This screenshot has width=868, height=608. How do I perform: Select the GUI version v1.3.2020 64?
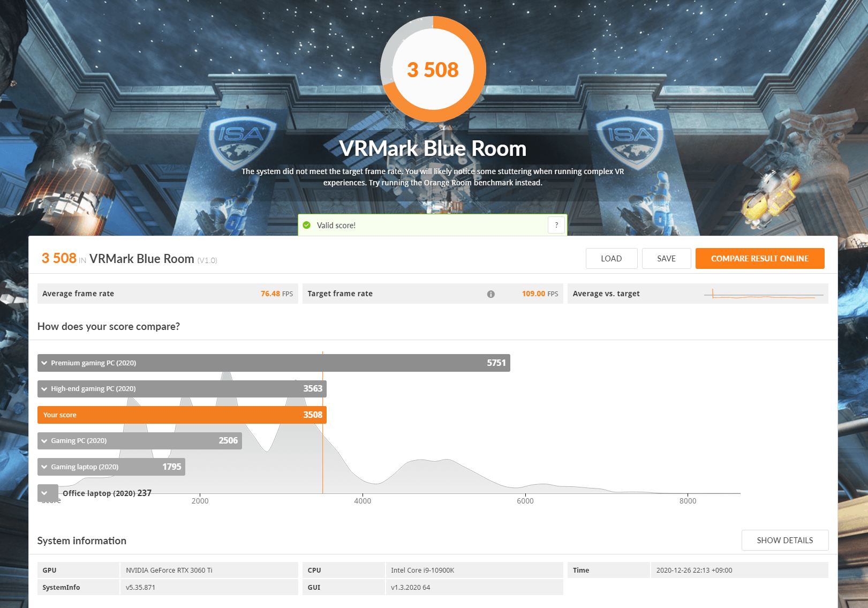[x=411, y=587]
